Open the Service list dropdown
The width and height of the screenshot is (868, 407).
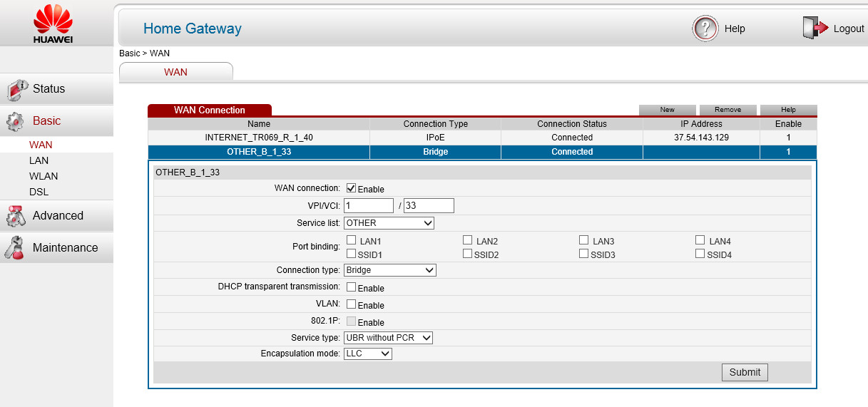pos(389,223)
